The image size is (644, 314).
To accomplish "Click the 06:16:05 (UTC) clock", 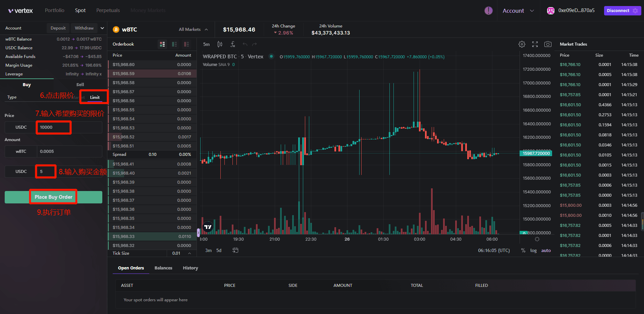I will point(494,250).
